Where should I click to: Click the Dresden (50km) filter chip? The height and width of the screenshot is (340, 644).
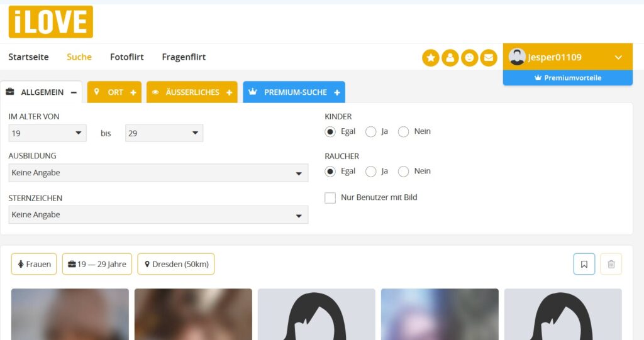tap(176, 264)
